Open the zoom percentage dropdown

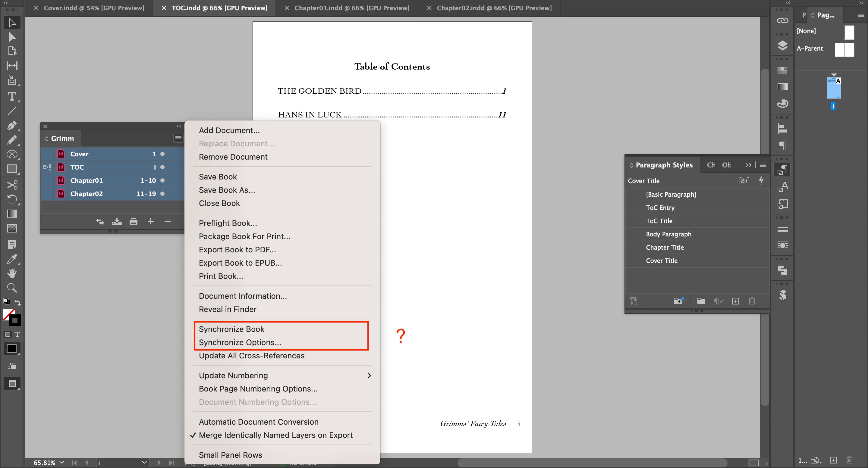pyautogui.click(x=62, y=462)
